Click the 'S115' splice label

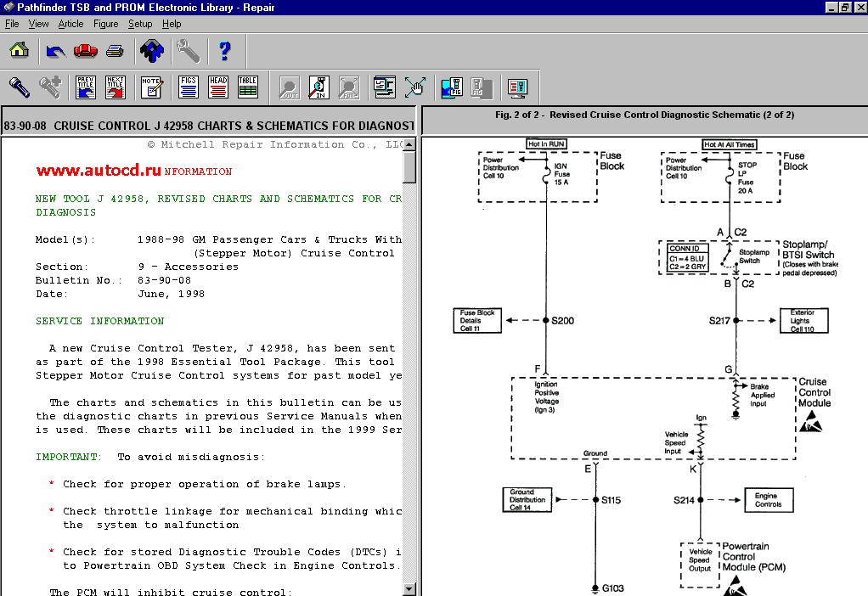tap(612, 500)
